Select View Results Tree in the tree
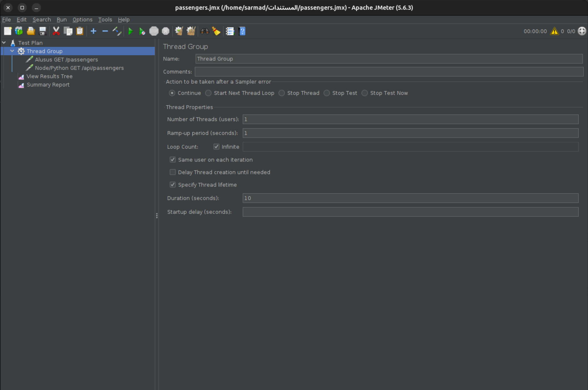The image size is (588, 390). point(49,76)
